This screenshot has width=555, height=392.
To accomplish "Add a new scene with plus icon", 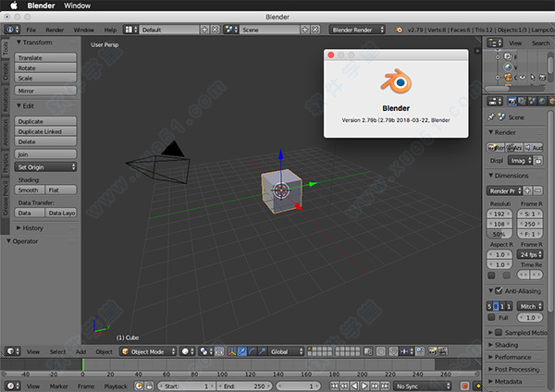I will pos(304,30).
